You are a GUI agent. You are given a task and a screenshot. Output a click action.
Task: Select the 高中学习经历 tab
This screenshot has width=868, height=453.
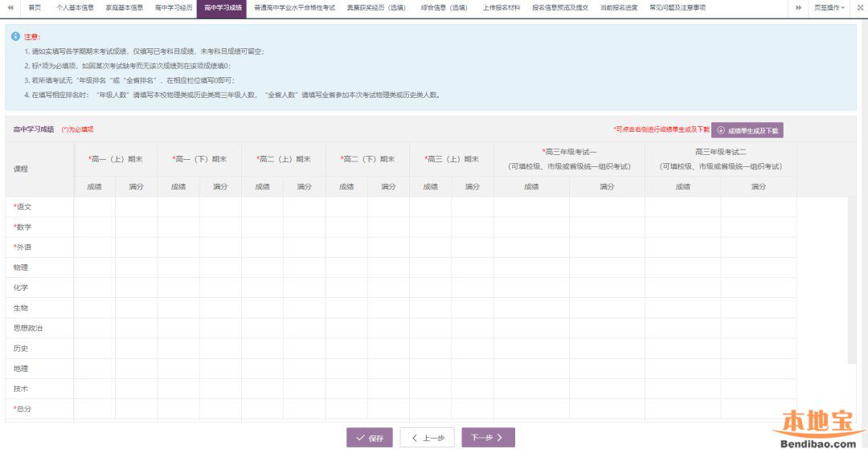(x=174, y=7)
